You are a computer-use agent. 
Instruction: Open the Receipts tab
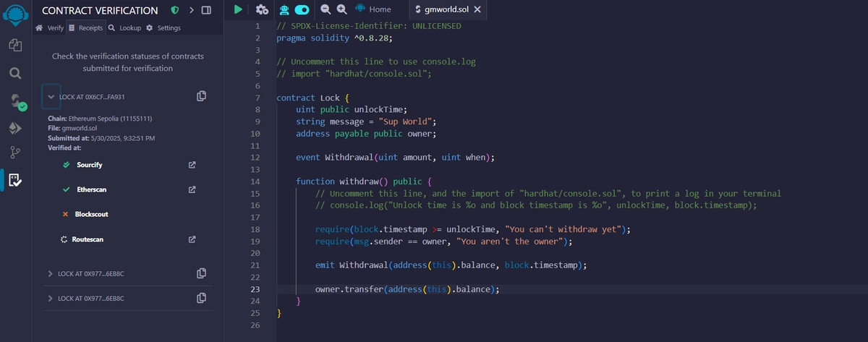coord(85,27)
